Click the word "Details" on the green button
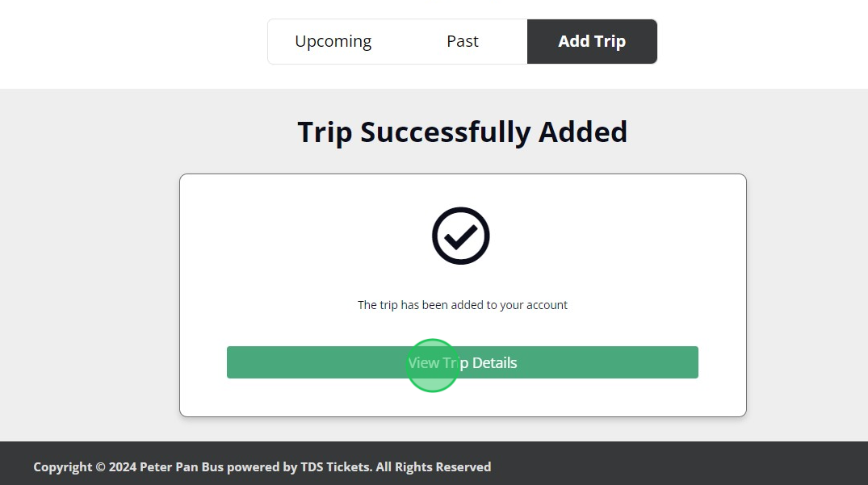 point(494,362)
